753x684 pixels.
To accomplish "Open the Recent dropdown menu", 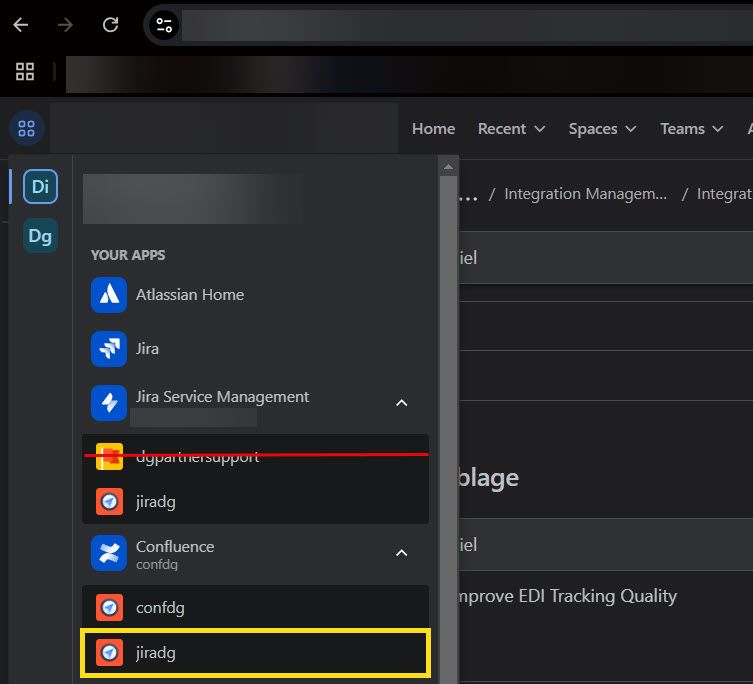I will pyautogui.click(x=511, y=129).
